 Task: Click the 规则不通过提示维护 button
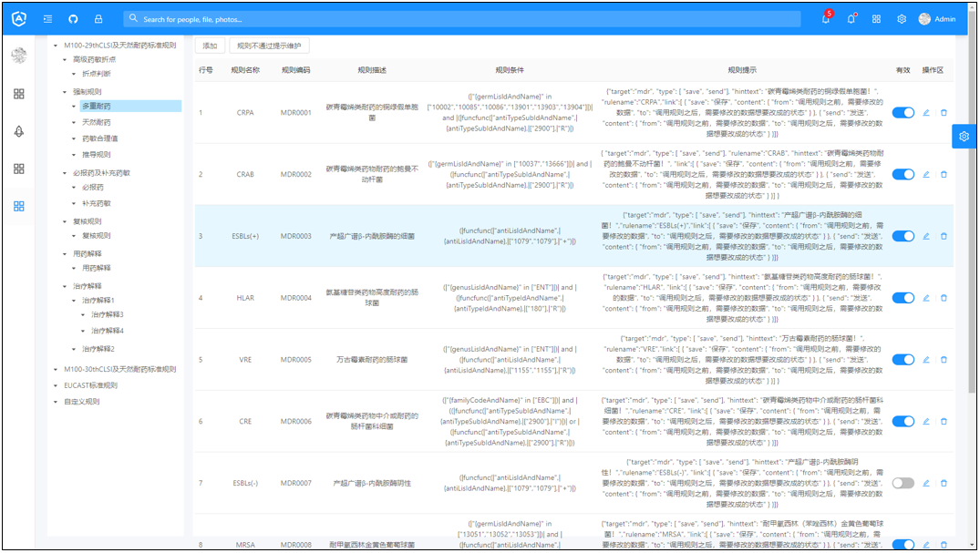(x=268, y=46)
